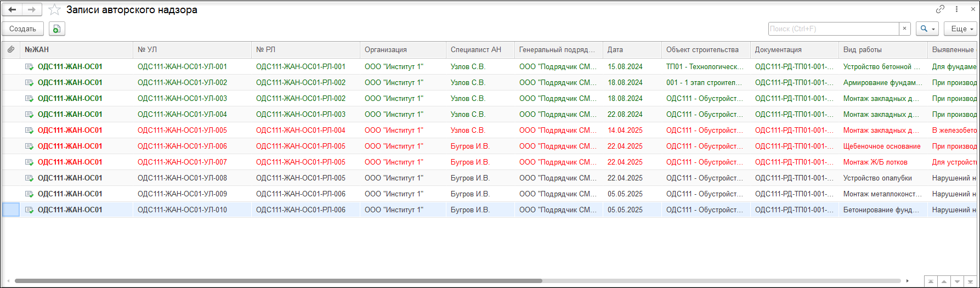This screenshot has width=980, height=288.
Task: Clear the search field with the x
Action: [x=905, y=29]
